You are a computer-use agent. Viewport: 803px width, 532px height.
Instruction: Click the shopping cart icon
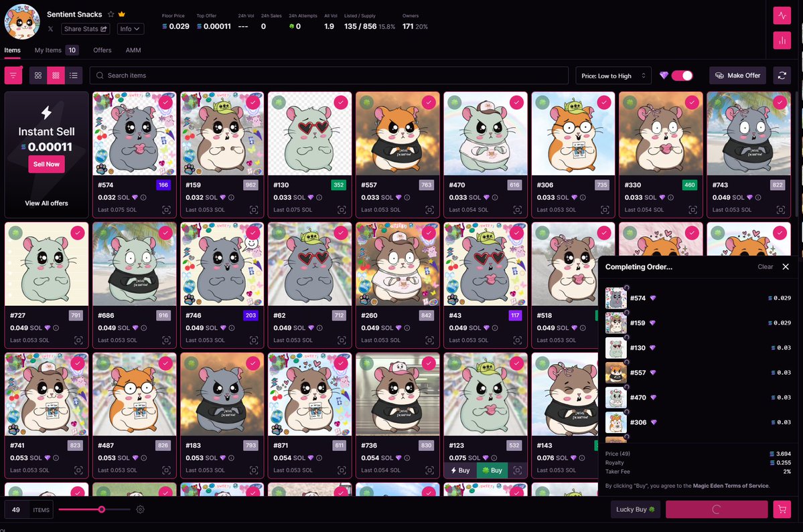point(782,509)
